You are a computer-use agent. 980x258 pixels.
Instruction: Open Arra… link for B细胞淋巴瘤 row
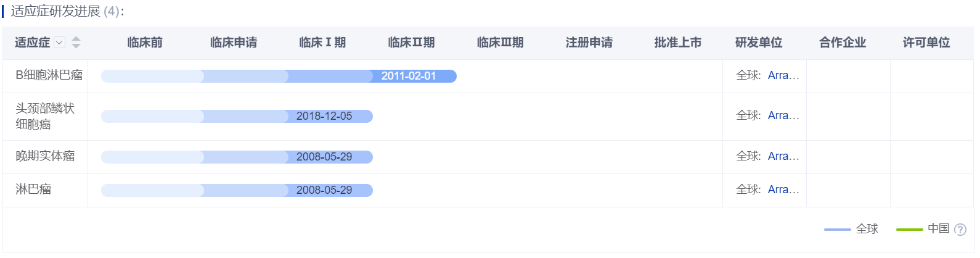coord(783,75)
